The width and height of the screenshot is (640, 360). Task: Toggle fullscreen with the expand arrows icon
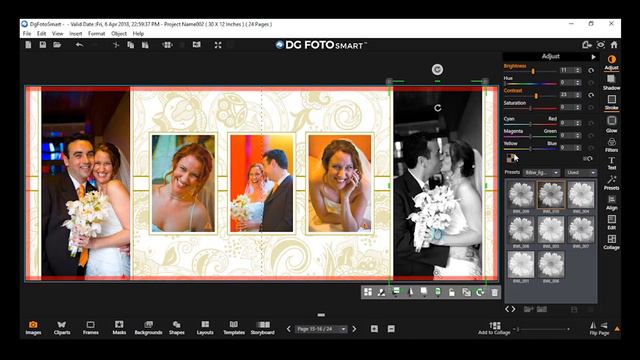(218, 45)
